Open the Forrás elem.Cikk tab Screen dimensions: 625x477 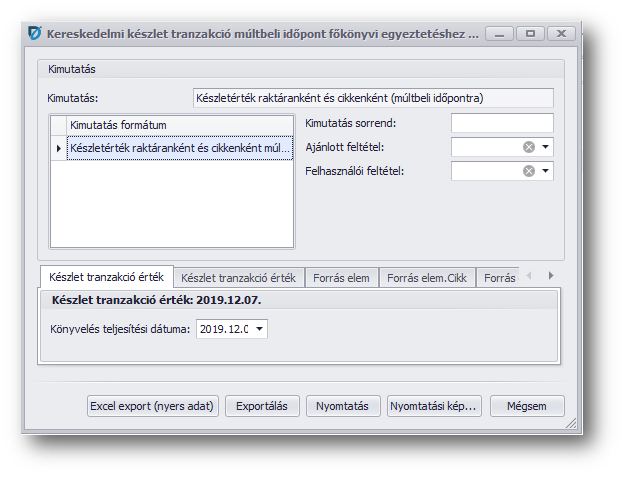point(427,277)
